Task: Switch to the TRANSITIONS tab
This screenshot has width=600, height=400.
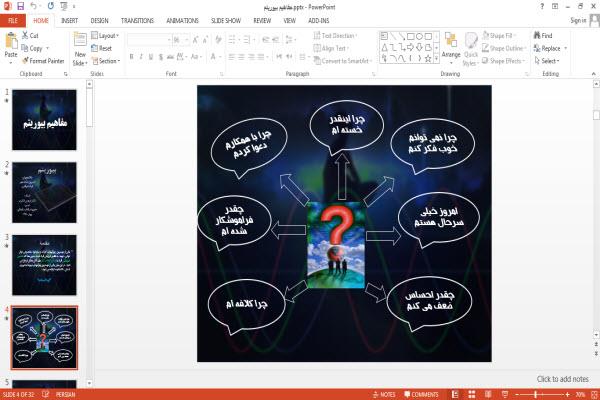Action: tap(137, 20)
